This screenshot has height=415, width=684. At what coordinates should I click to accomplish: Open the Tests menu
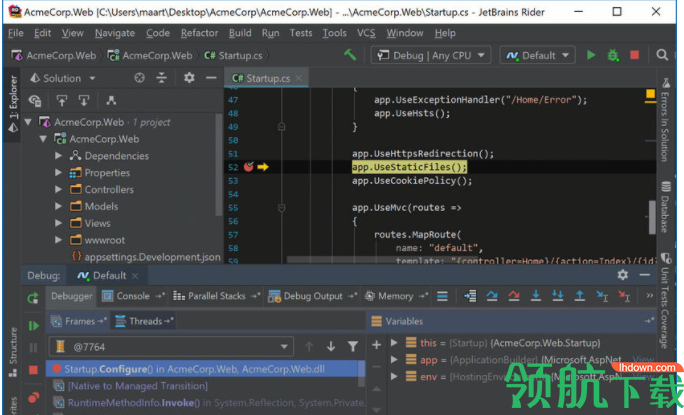(x=301, y=33)
